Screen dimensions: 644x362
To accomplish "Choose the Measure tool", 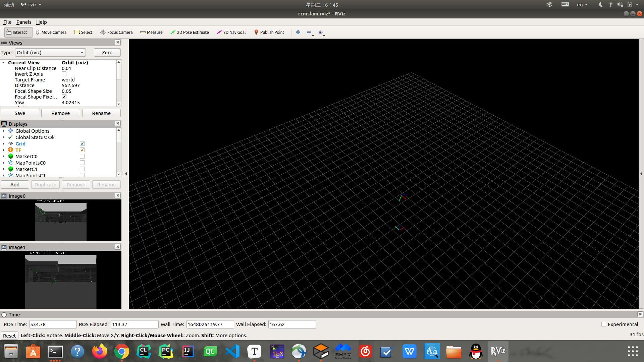I will (151, 32).
